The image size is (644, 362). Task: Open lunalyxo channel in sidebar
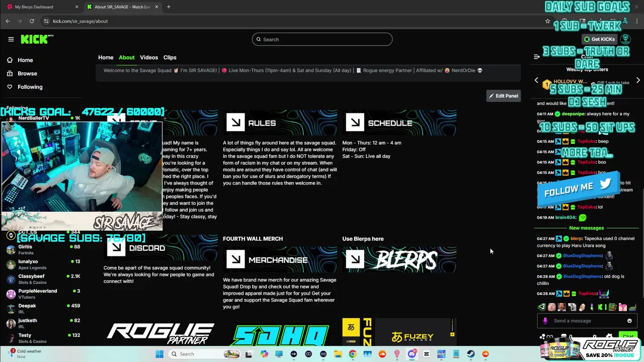(43, 264)
